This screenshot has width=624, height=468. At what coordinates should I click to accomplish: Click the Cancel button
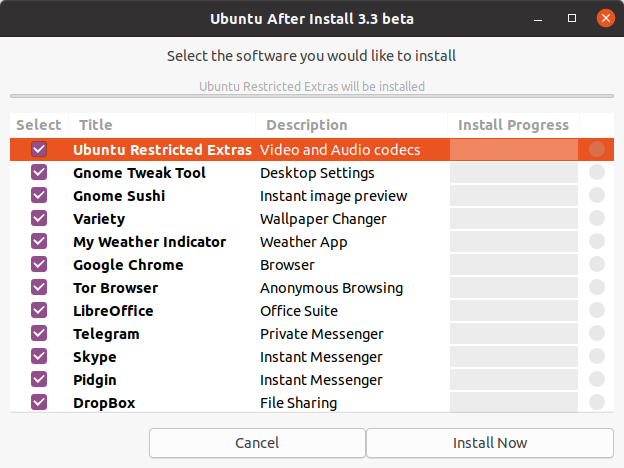tap(257, 443)
